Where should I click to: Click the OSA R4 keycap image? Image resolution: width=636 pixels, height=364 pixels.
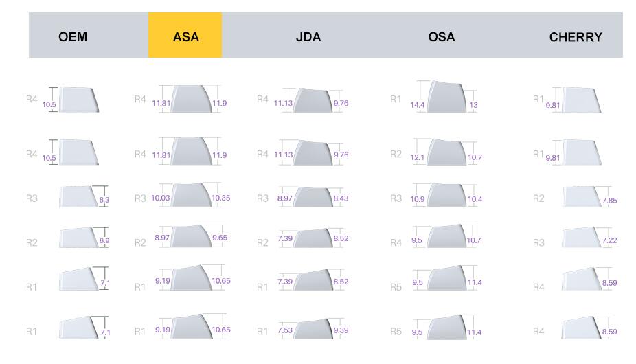(446, 236)
